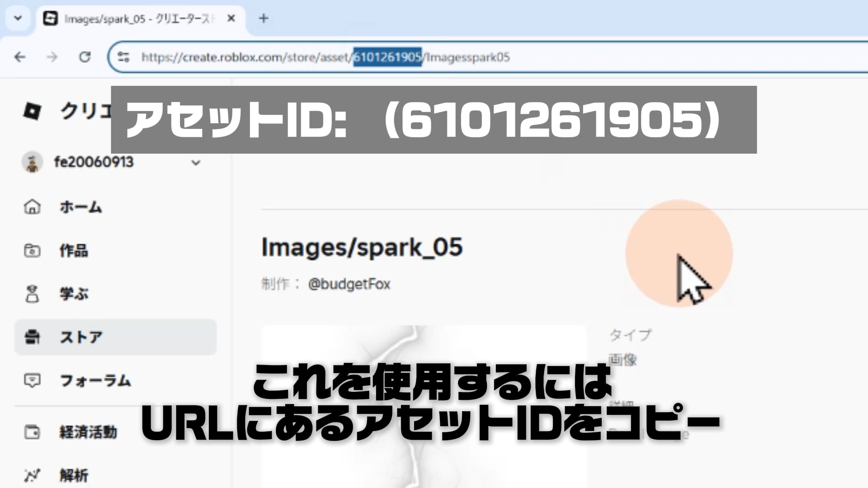Open the ストア menu item

81,337
